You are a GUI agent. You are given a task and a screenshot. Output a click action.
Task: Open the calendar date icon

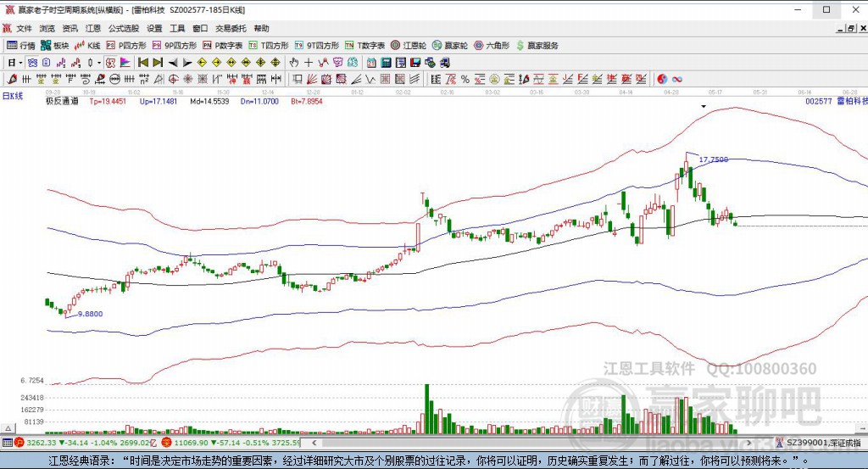[x=371, y=63]
